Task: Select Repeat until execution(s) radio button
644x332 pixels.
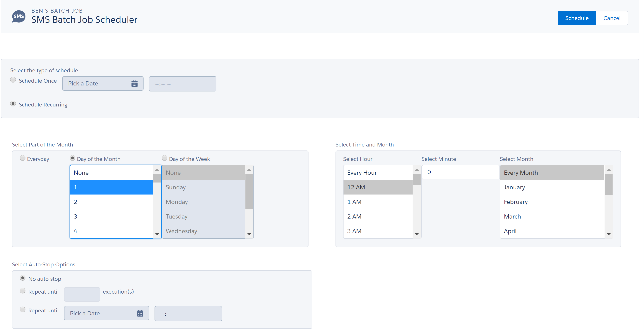Action: coord(22,291)
